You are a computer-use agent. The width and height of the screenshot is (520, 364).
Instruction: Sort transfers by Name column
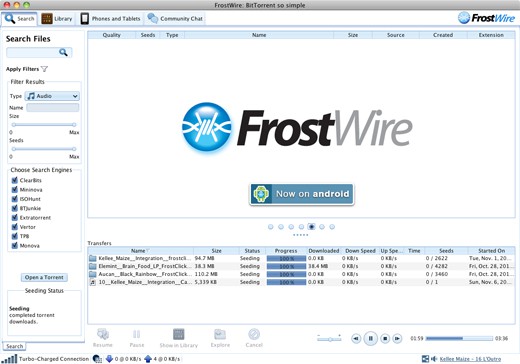click(140, 251)
